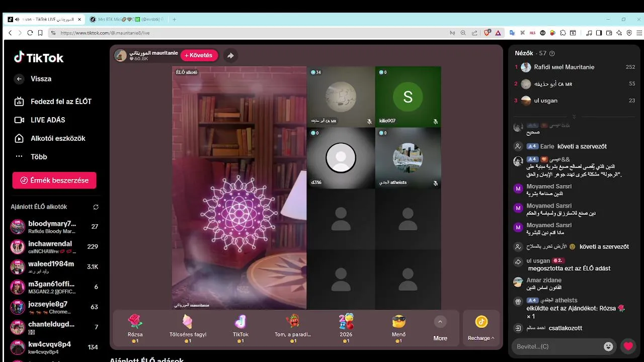Click the atheists guest tile

click(x=408, y=158)
